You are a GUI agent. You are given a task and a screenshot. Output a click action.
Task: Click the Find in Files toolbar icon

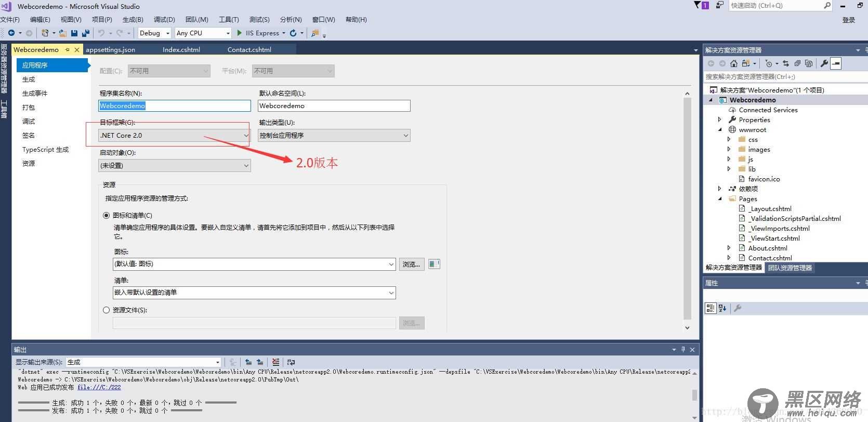point(315,33)
